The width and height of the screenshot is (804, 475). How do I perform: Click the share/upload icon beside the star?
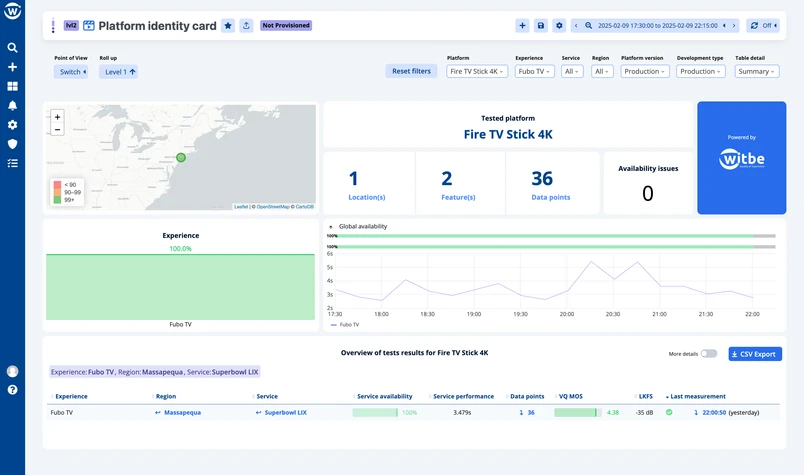pyautogui.click(x=246, y=25)
